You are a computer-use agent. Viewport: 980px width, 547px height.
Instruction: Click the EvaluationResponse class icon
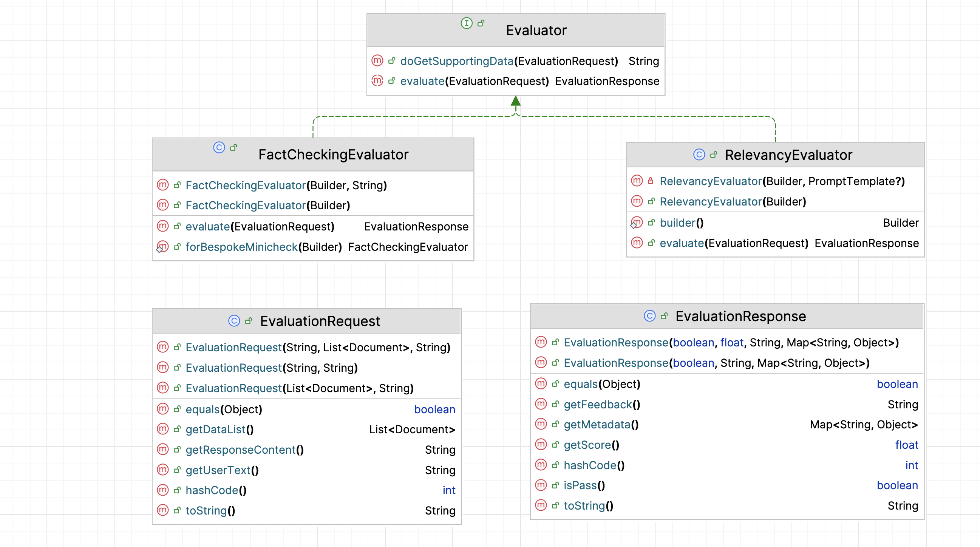tap(650, 316)
